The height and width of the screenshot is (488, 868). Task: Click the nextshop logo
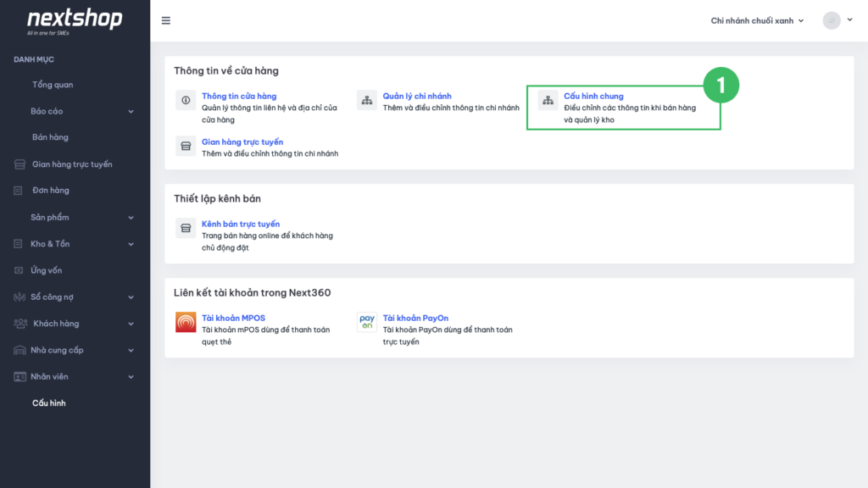click(75, 20)
